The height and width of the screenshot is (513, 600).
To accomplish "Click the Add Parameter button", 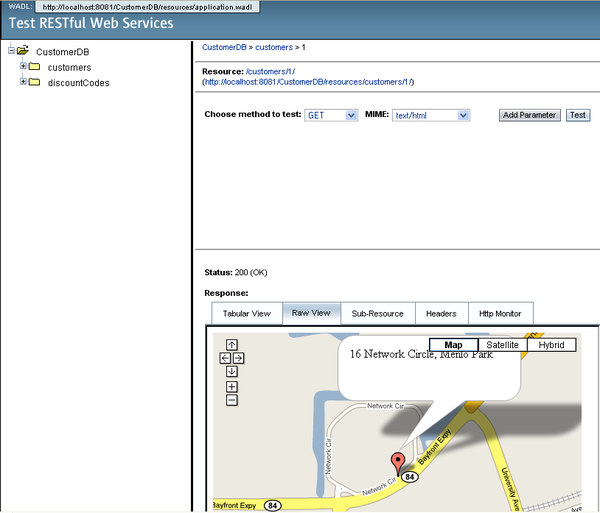I will (530, 115).
